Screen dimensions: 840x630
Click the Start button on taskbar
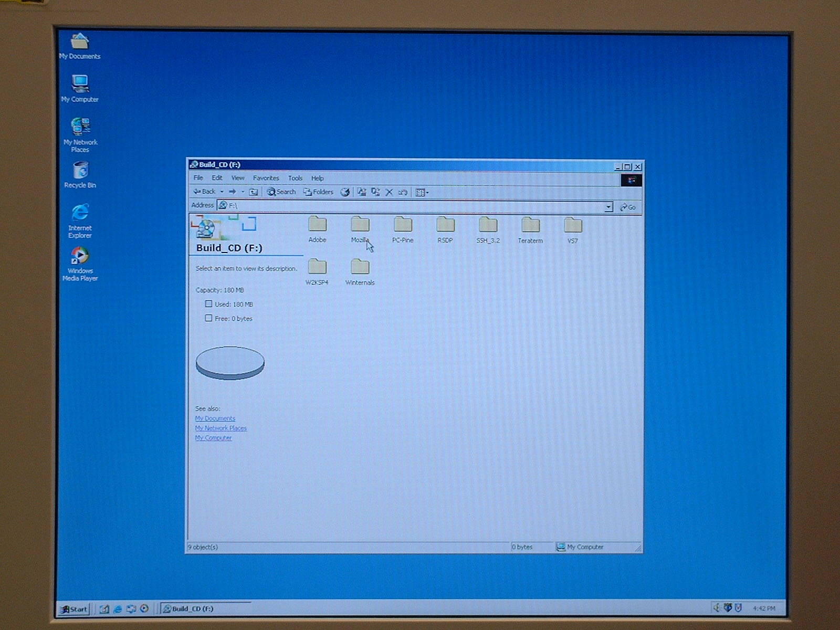click(x=74, y=609)
